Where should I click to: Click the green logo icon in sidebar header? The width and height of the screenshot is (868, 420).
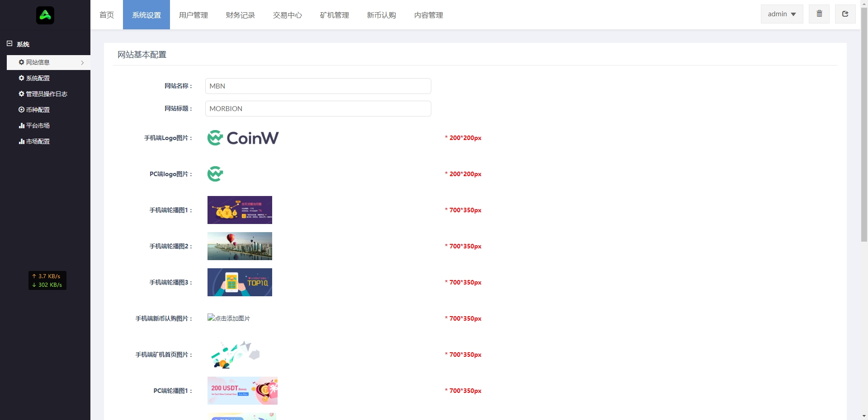click(x=45, y=15)
